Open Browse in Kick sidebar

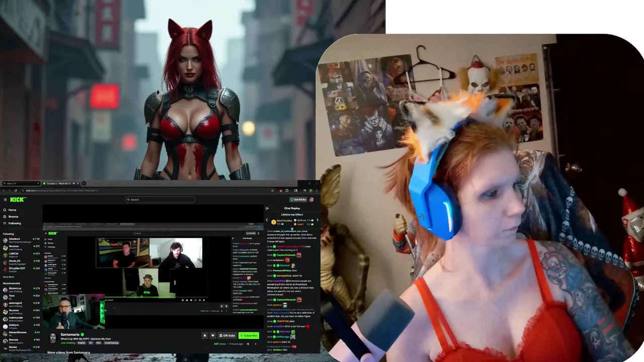(x=10, y=216)
